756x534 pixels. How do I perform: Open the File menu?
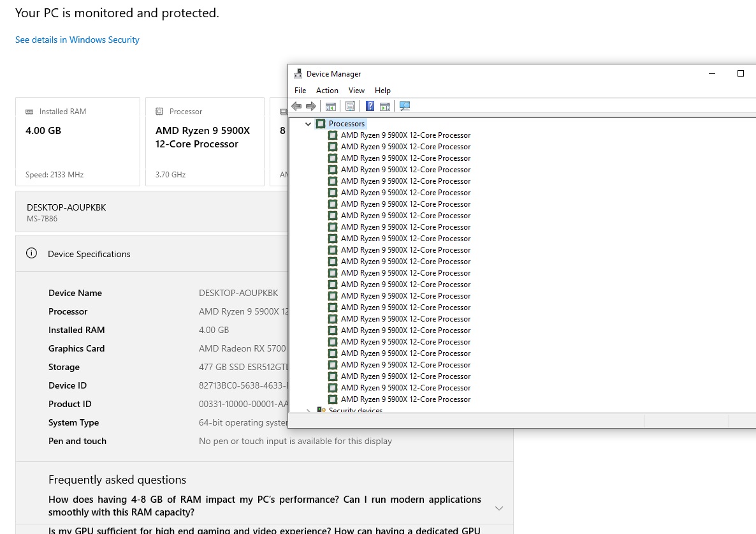tap(300, 91)
